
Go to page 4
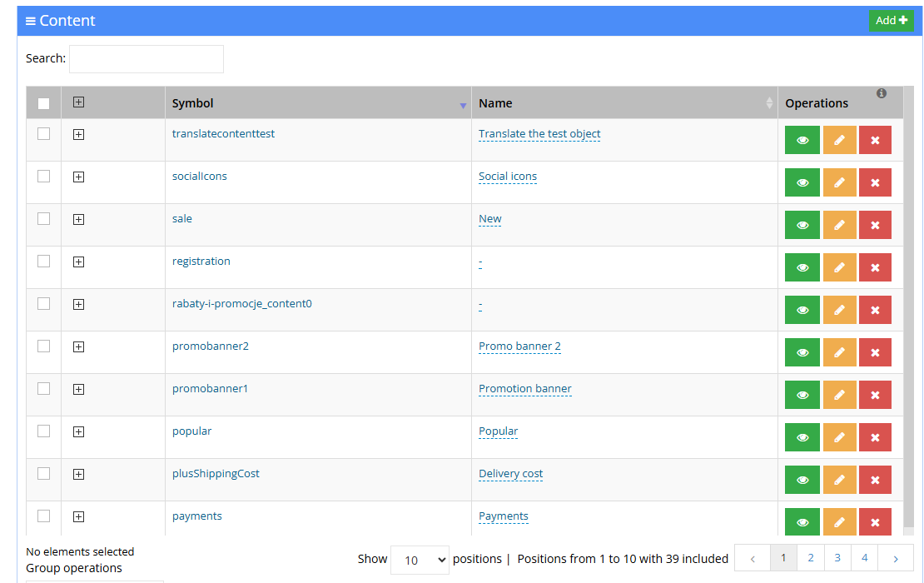(865, 558)
